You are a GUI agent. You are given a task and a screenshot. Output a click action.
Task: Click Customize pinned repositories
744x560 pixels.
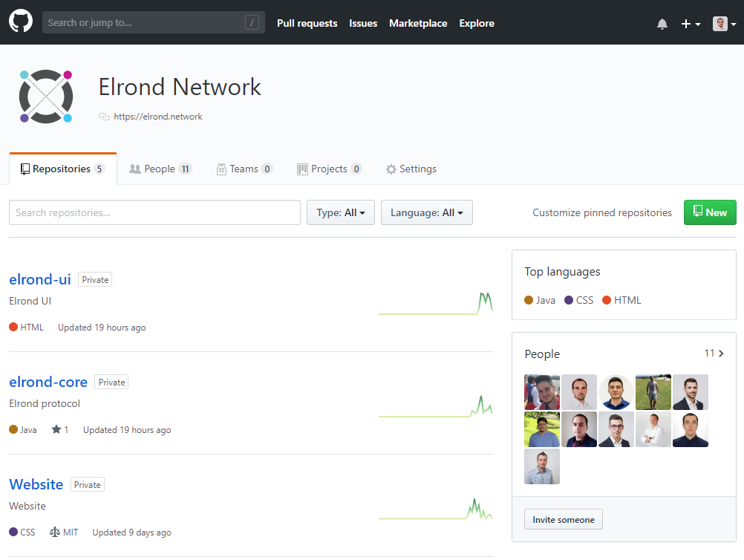(x=602, y=212)
